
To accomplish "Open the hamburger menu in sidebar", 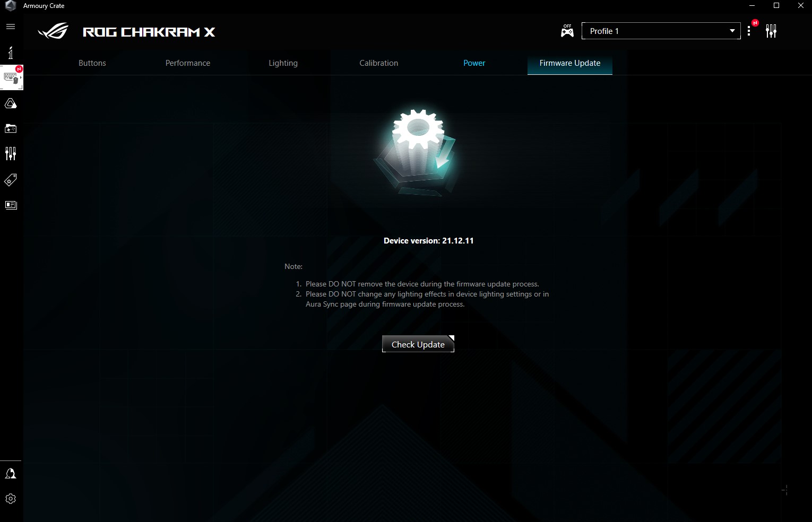I will pyautogui.click(x=11, y=27).
